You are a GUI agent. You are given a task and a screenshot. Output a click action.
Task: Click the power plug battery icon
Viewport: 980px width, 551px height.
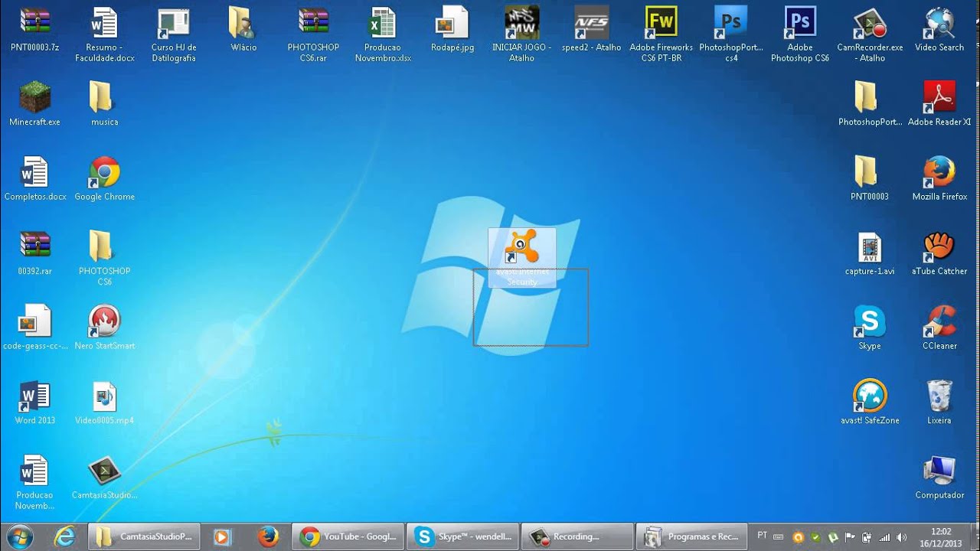(867, 537)
